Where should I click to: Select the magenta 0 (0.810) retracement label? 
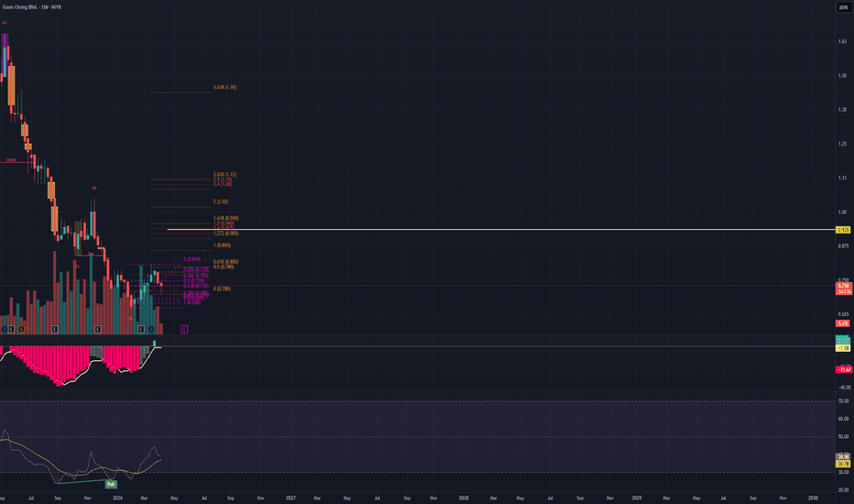click(192, 259)
